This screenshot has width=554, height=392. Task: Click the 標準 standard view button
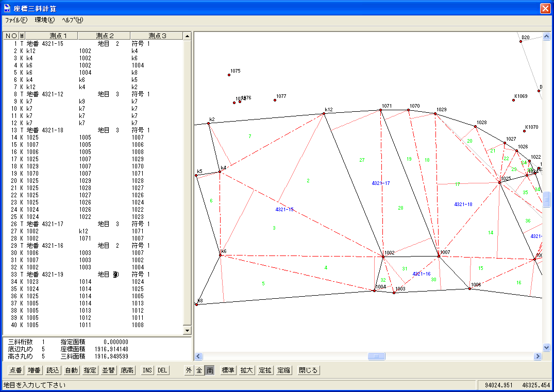coord(228,370)
